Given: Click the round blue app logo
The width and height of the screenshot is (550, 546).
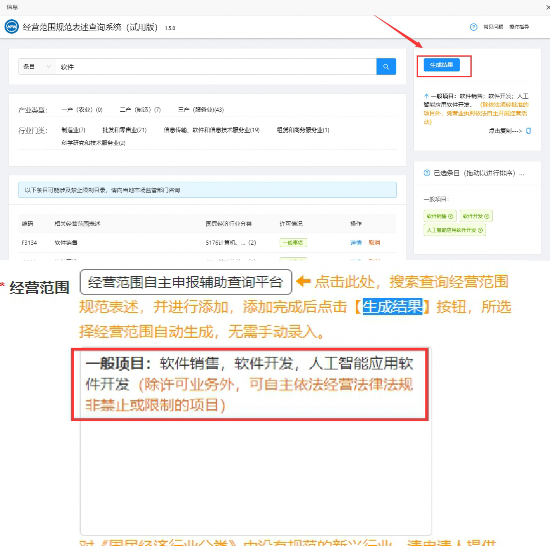Looking at the screenshot, I should (x=12, y=27).
